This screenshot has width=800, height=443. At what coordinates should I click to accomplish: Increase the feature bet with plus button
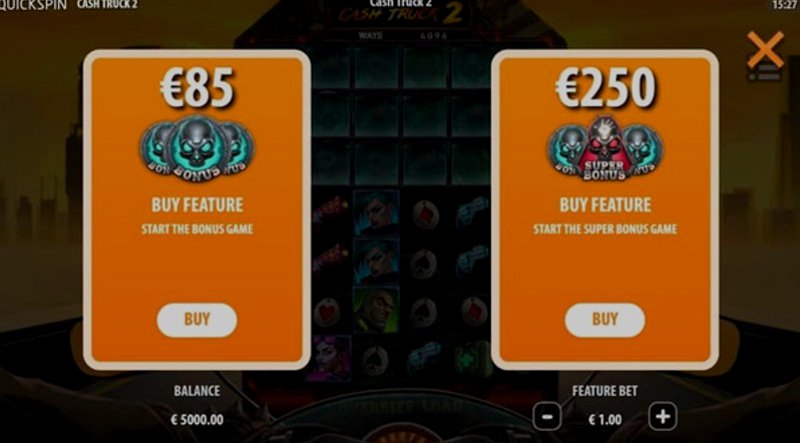coord(662,416)
